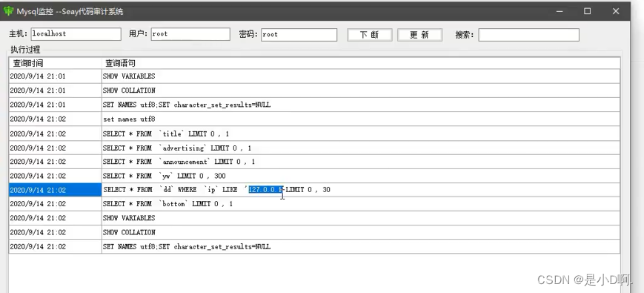Select the lowercase 'set names utf8' query
This screenshot has width=644, height=293.
pyautogui.click(x=361, y=119)
